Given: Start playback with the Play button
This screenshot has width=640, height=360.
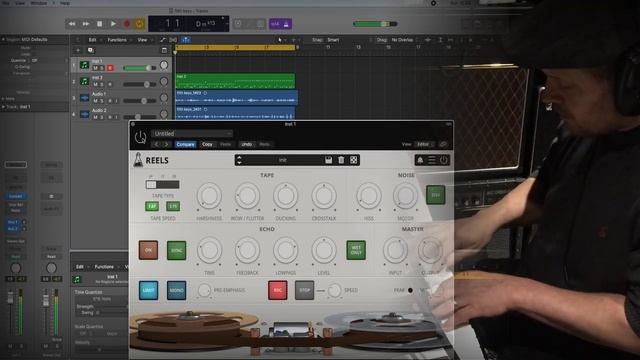Looking at the screenshot, I should point(113,24).
